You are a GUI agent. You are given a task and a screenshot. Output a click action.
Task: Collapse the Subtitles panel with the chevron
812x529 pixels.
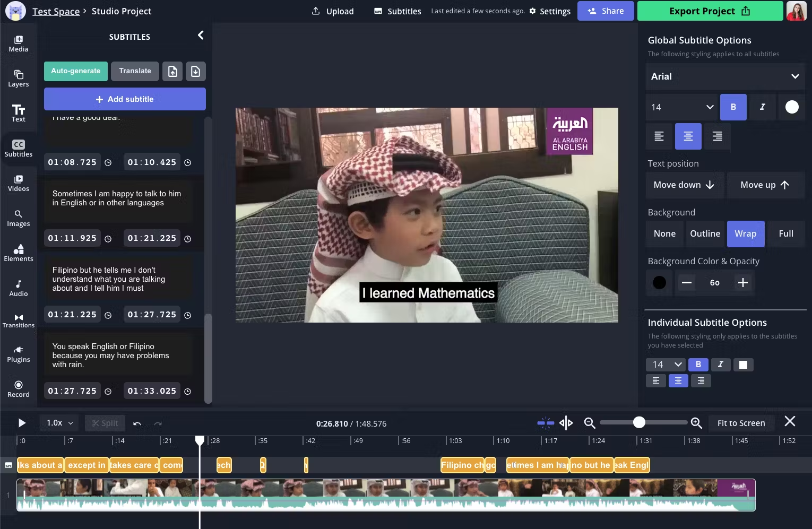[x=201, y=35]
